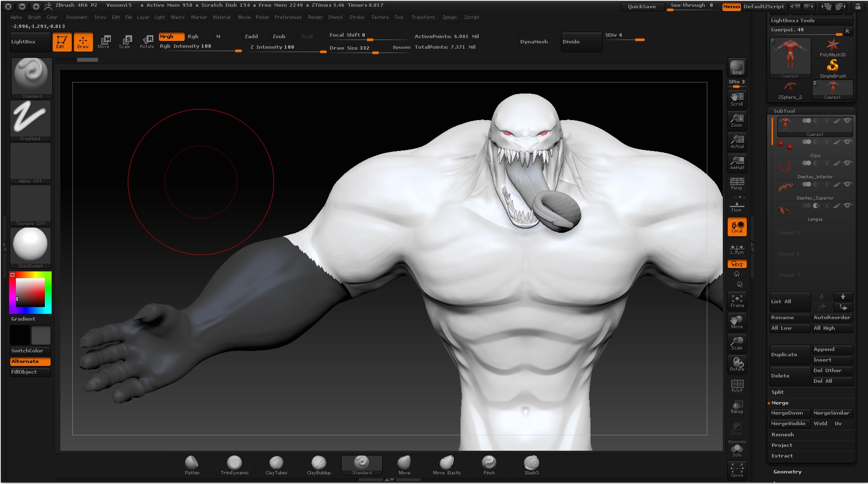
Task: Open the Render menu
Action: 315,17
